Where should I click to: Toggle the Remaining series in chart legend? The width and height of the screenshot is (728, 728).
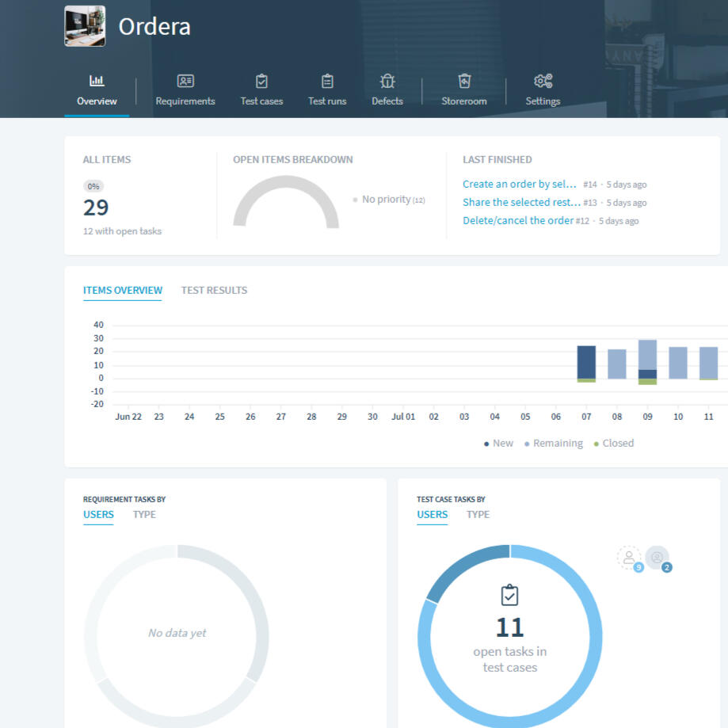coord(554,444)
